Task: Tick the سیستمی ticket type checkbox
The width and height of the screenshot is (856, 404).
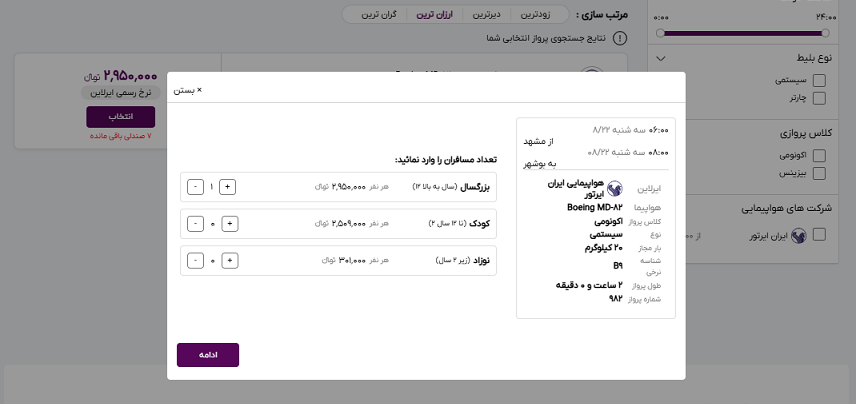Action: 819,81
